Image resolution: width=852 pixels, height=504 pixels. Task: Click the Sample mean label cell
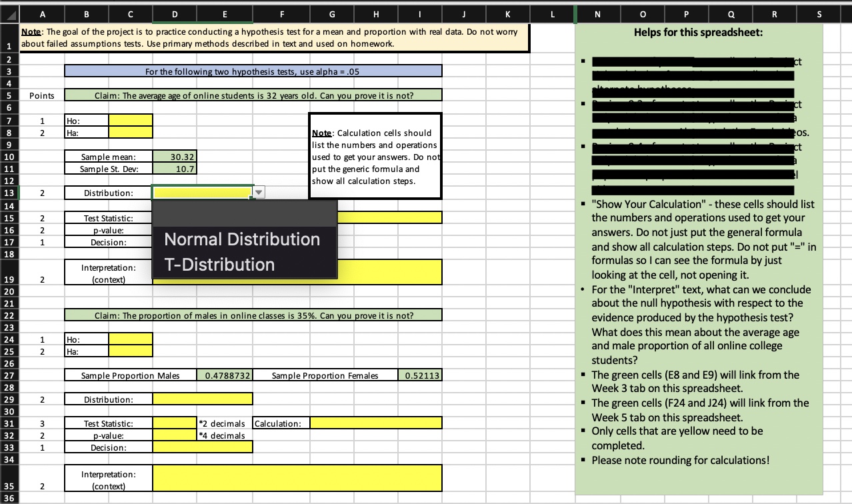coord(108,157)
